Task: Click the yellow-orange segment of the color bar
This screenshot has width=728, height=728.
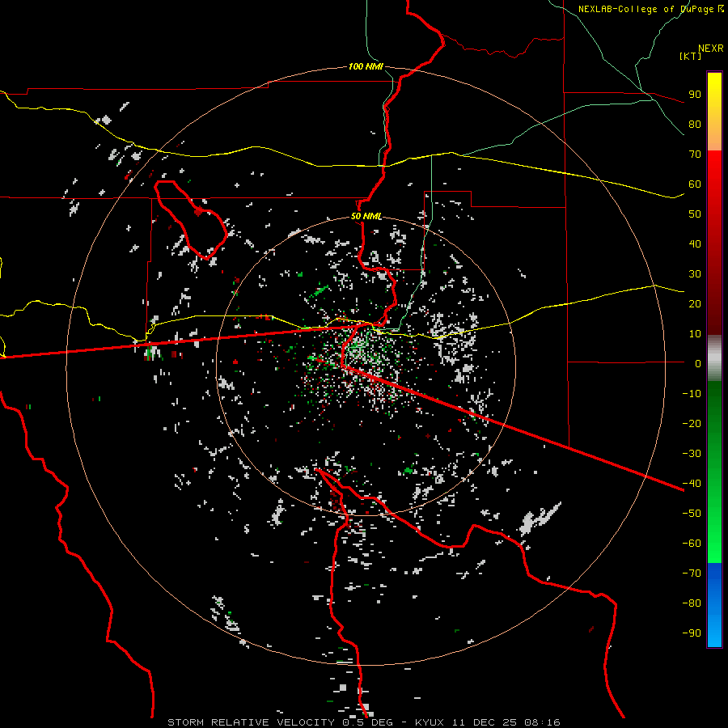Action: [714, 112]
